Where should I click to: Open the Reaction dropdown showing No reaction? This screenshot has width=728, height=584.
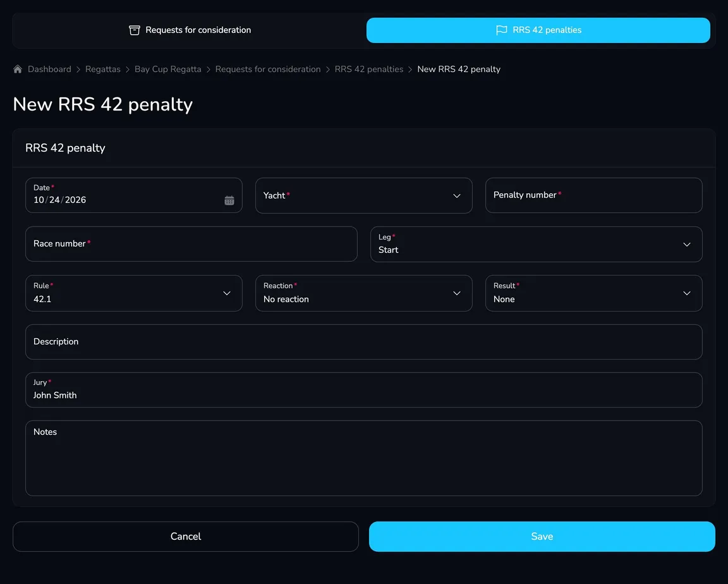pyautogui.click(x=363, y=293)
